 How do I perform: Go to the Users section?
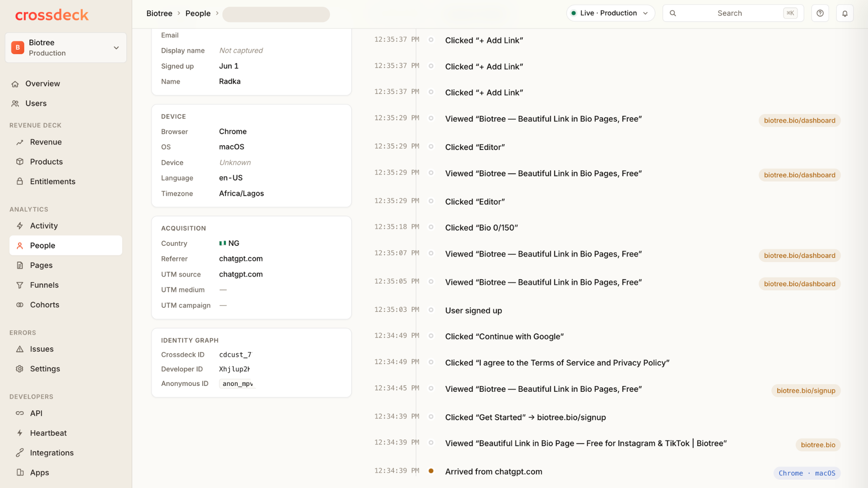tap(66, 103)
